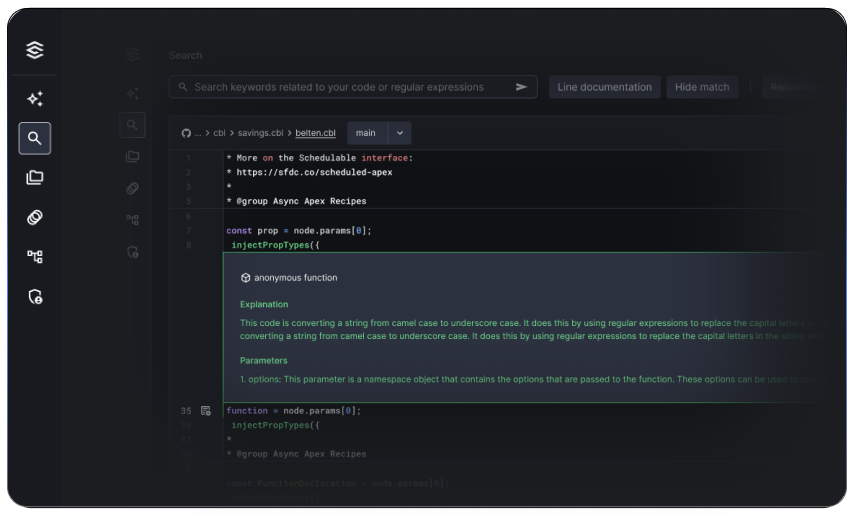Click the Explanation heading text

(x=264, y=305)
